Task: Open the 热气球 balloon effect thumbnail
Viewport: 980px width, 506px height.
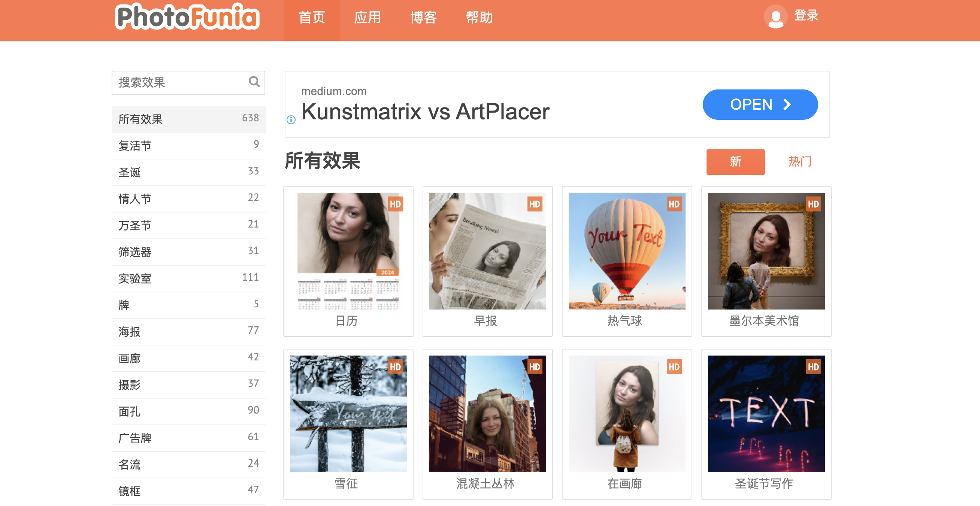Action: (627, 251)
